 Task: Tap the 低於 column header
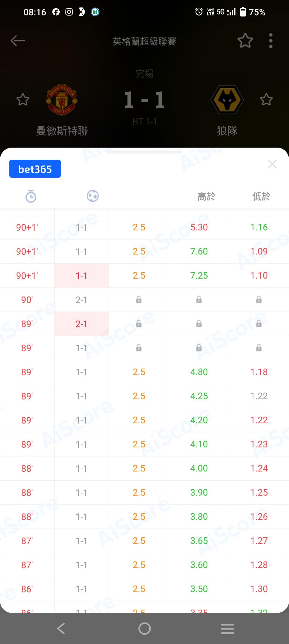click(x=261, y=197)
